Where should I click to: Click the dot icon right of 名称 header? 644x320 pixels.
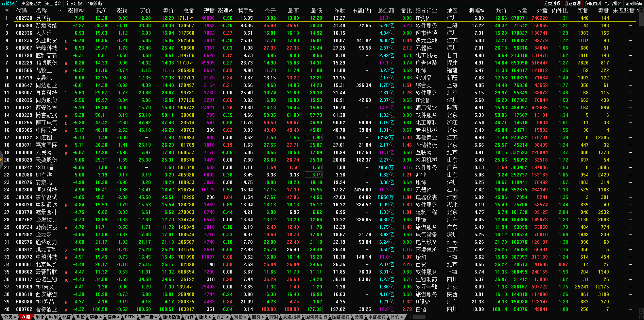pos(60,11)
